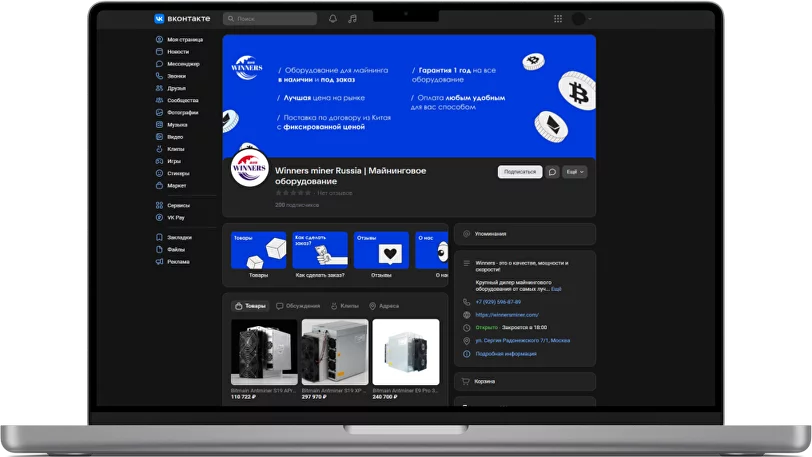Click the Закладки bookmark icon
This screenshot has width=812, height=457.
pyautogui.click(x=159, y=237)
